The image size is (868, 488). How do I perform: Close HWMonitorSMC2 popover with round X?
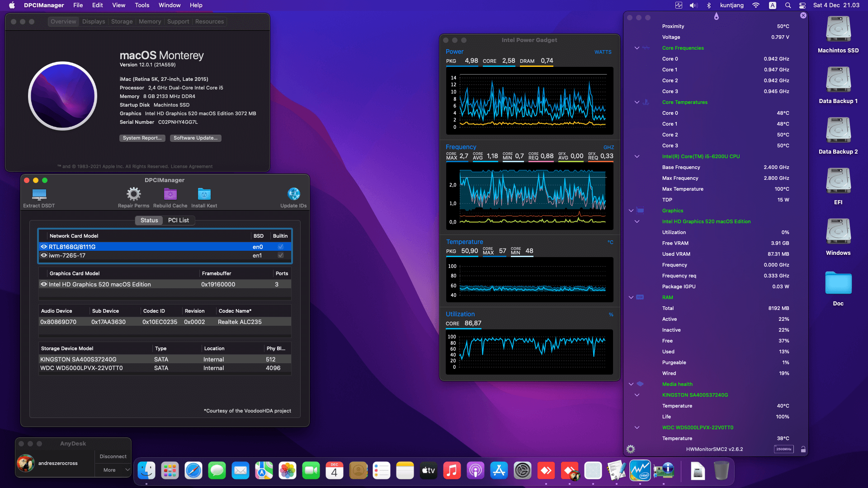[803, 15]
